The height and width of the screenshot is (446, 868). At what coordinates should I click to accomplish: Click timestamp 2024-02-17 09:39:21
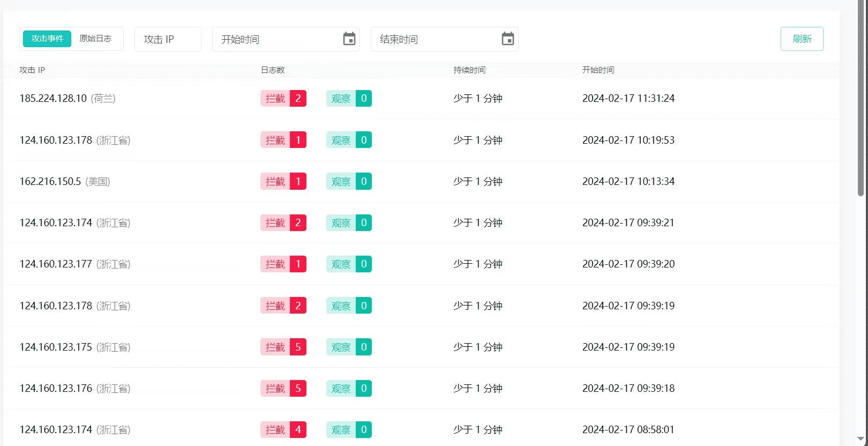628,223
